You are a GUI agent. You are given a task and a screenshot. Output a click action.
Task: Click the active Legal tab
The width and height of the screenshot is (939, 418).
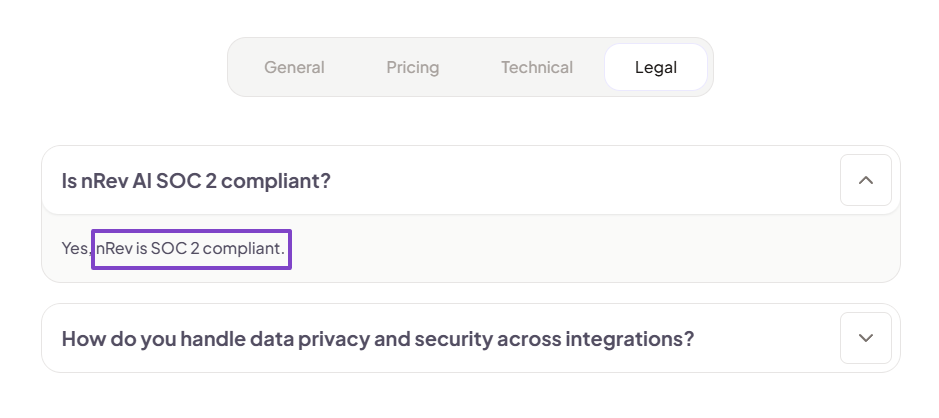656,68
